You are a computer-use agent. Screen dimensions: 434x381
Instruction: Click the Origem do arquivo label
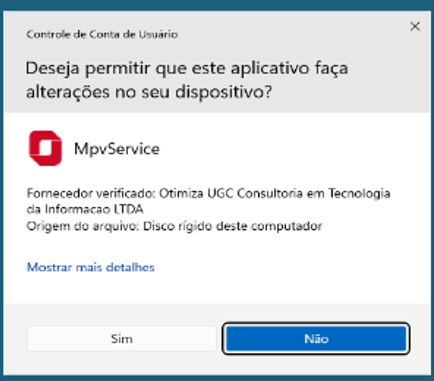click(x=83, y=226)
